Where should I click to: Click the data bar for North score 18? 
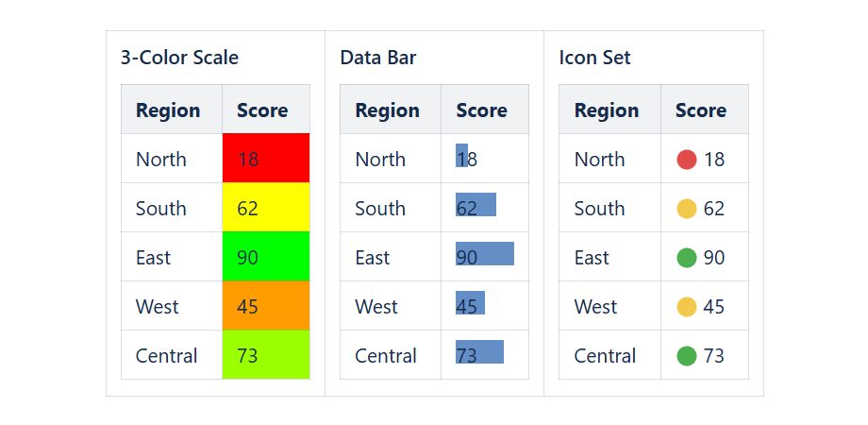coord(461,155)
